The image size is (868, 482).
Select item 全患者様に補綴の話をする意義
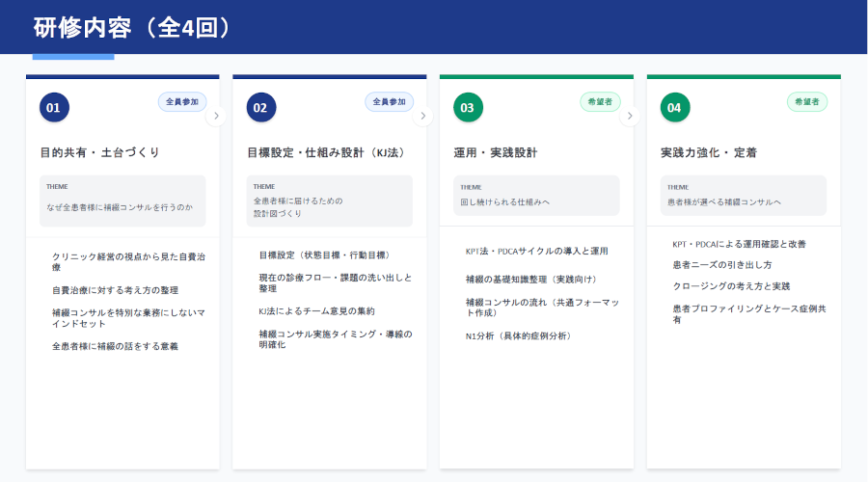(x=115, y=346)
